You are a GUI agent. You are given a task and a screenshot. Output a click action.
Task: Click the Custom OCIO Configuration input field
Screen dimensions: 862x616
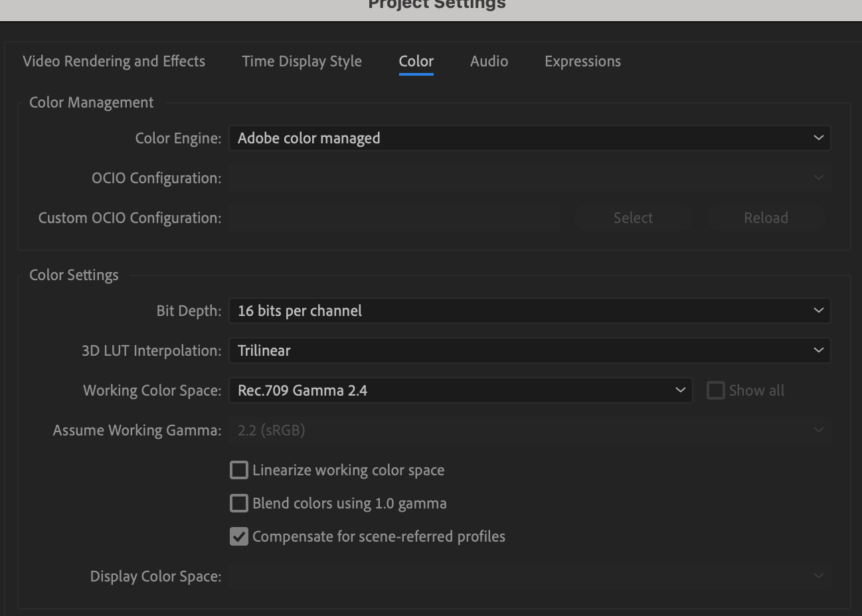pyautogui.click(x=395, y=217)
